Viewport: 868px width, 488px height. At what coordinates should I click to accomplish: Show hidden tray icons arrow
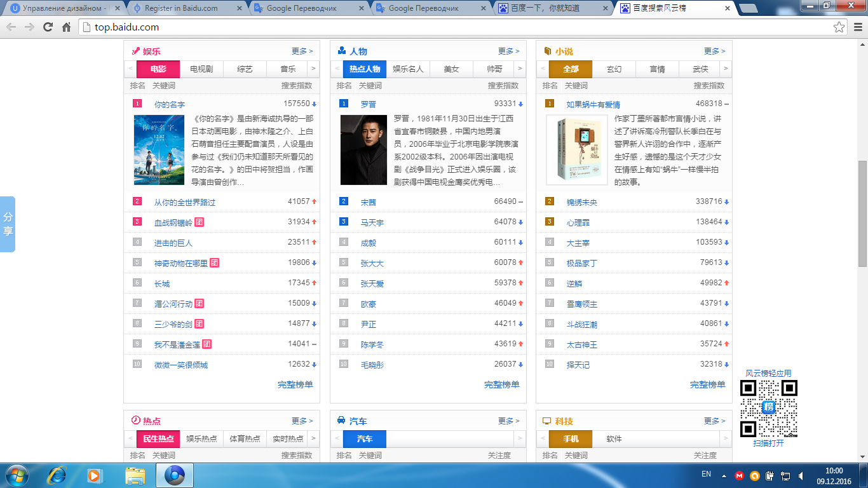[724, 475]
